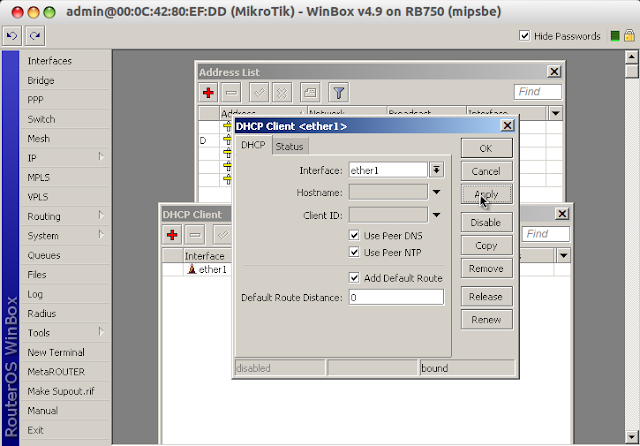The height and width of the screenshot is (446, 640).
Task: Open the Manual menu item
Action: point(65,410)
